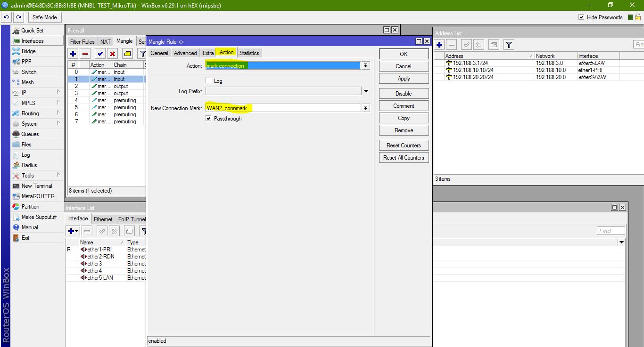The width and height of the screenshot is (644, 347).
Task: Open the Interfaces sidebar item
Action: point(32,41)
